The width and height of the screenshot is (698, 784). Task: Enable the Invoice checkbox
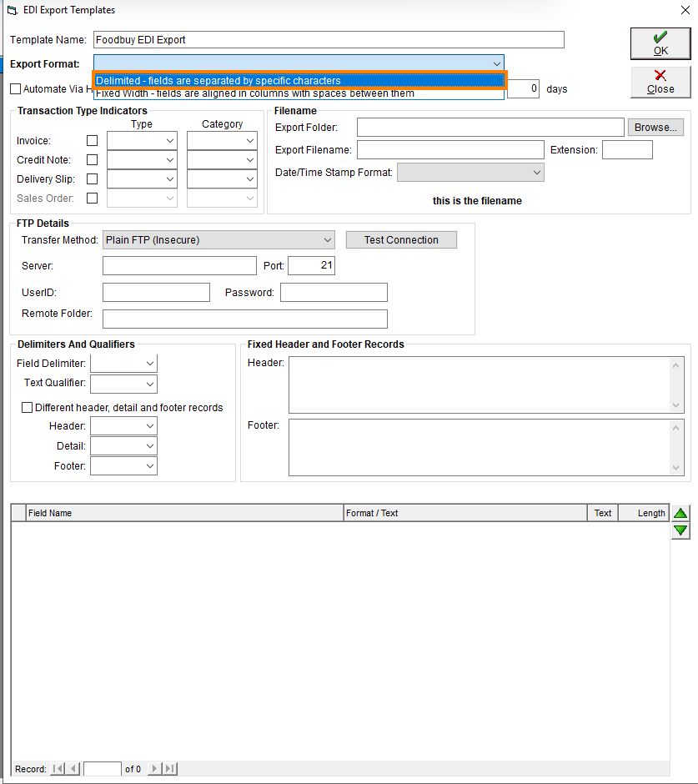tap(92, 140)
